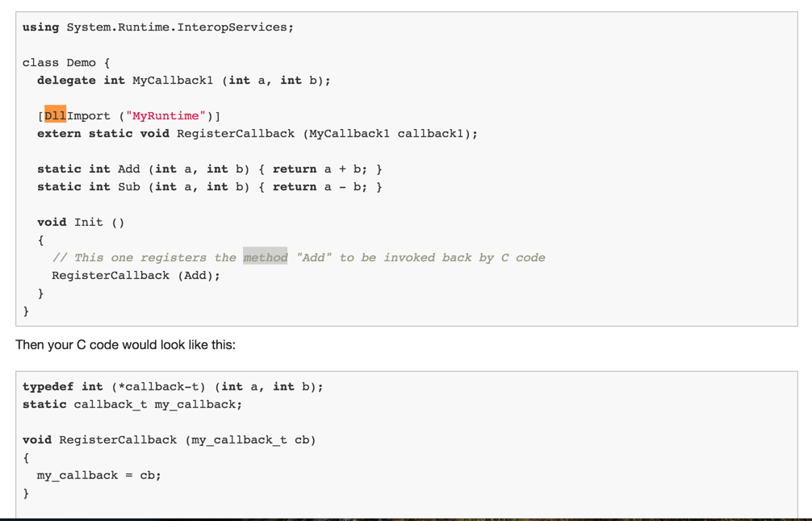812x521 pixels.
Task: Click the "delegate" keyword
Action: 66,80
